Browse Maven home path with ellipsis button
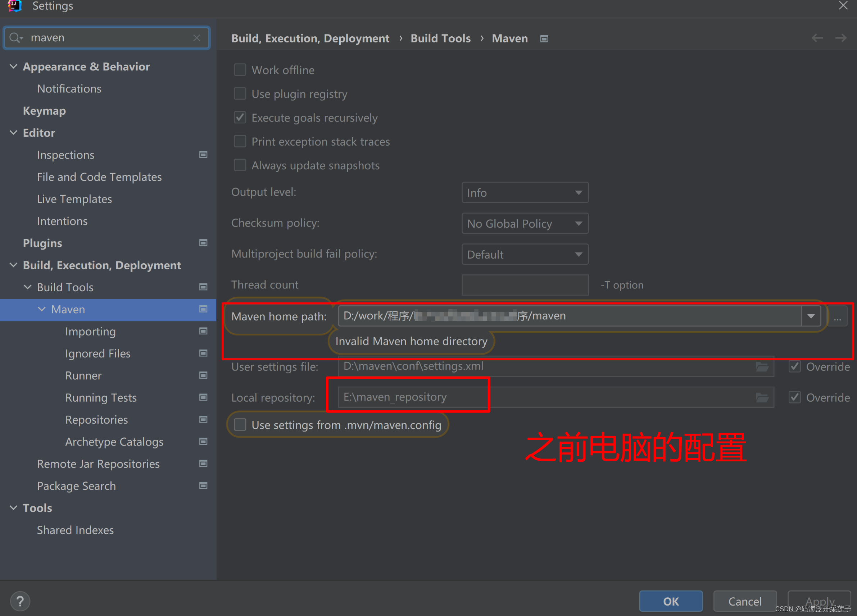 [x=838, y=316]
